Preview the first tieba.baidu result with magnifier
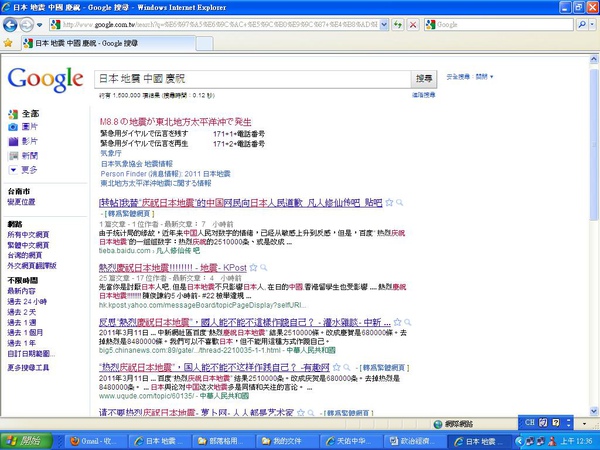Screen dimensions: 600x450 coord(399,203)
